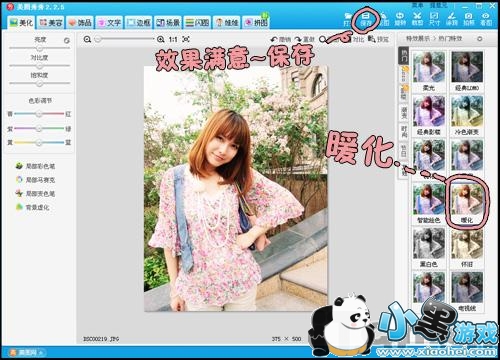The height and width of the screenshot is (360, 500).
Task: Select the 局部马赛克 tool
Action: tap(36, 180)
